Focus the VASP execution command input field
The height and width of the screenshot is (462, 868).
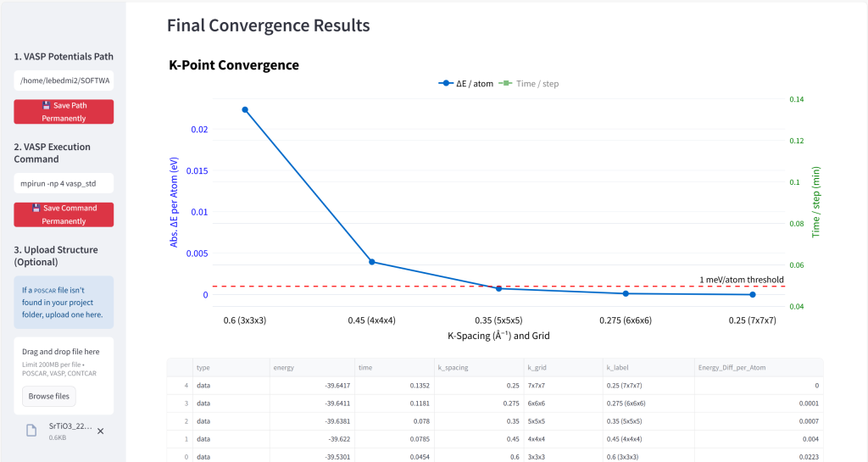coord(64,184)
